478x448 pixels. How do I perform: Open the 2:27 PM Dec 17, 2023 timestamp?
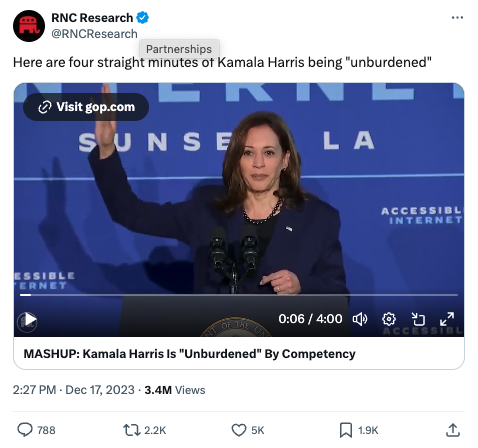[74, 390]
